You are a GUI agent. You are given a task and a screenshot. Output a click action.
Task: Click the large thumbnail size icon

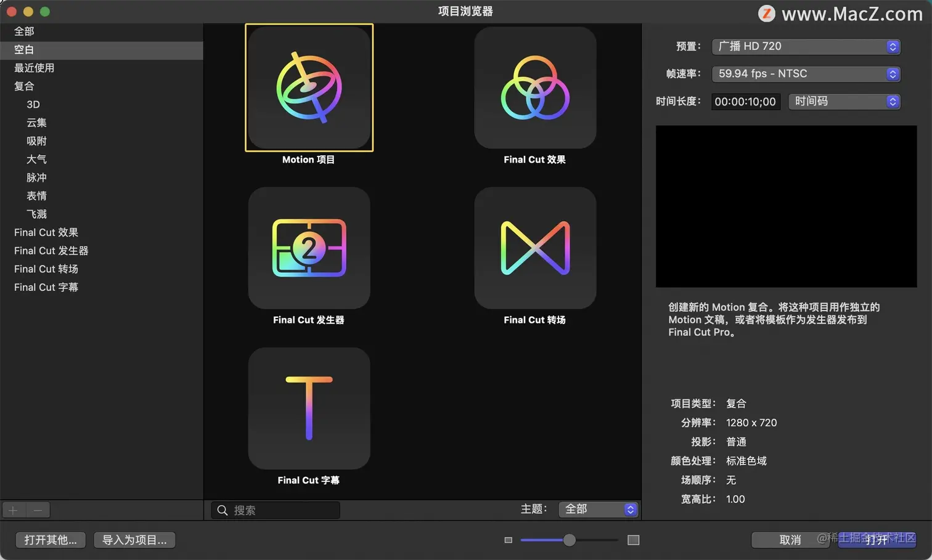pos(633,540)
